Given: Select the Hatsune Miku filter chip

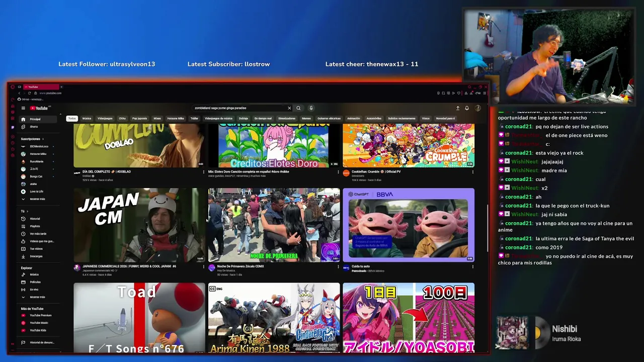Looking at the screenshot, I should 176,119.
